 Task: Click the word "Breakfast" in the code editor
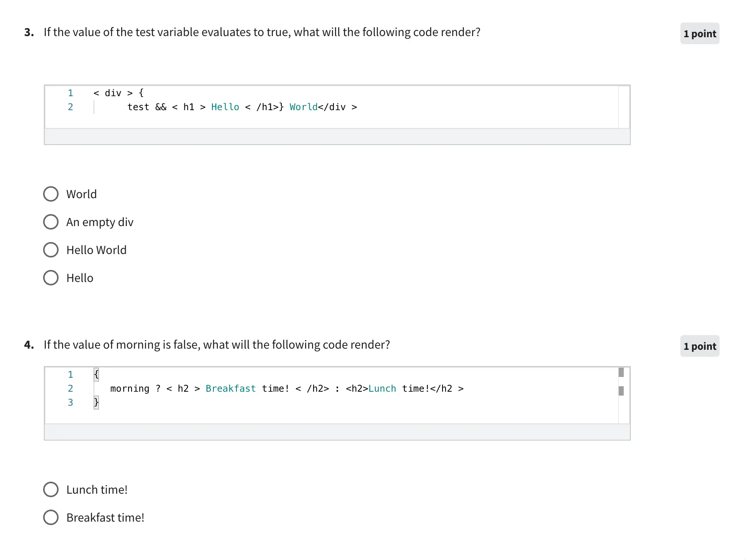[231, 389]
